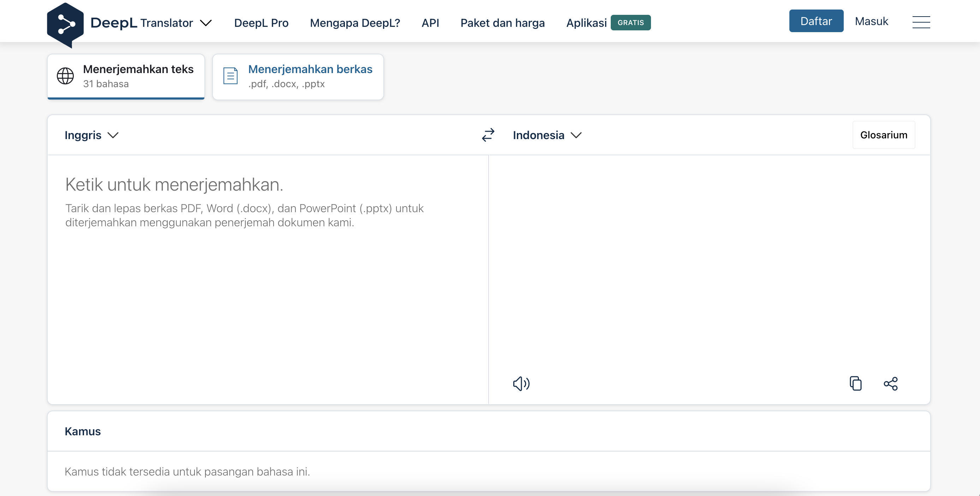This screenshot has height=496, width=980.
Task: Click the document icon in file tab
Action: [x=230, y=76]
